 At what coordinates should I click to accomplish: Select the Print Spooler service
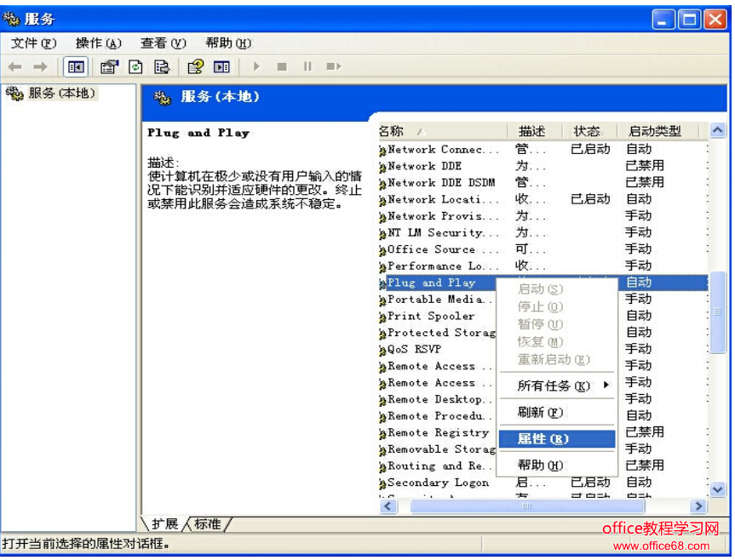point(431,316)
